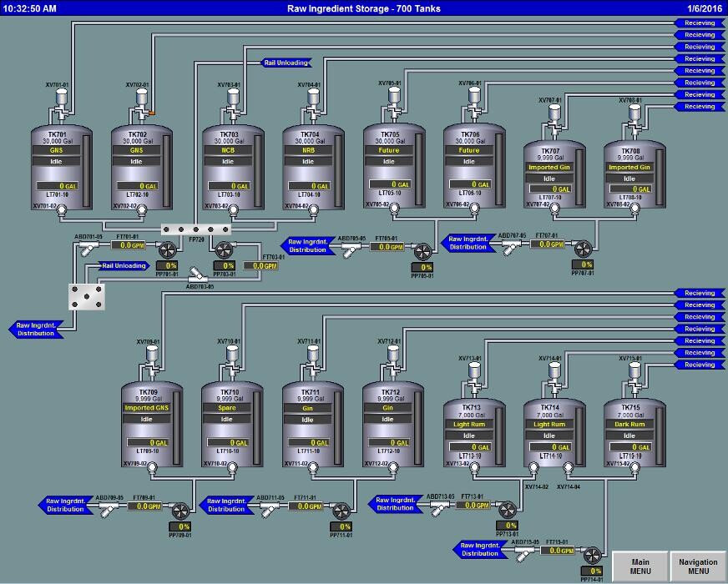
Task: Click pump PP701-01 icon
Action: [x=169, y=249]
